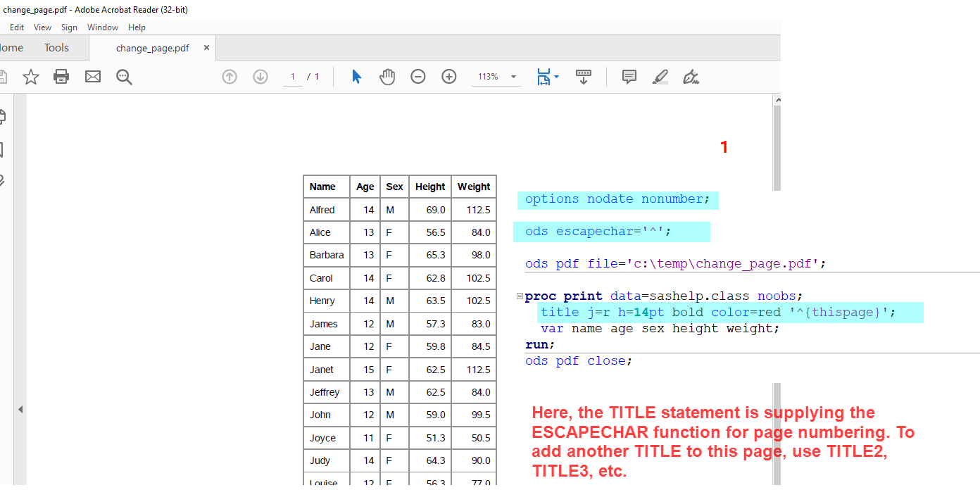
Task: Select the highlight text pen tool
Action: coord(660,77)
